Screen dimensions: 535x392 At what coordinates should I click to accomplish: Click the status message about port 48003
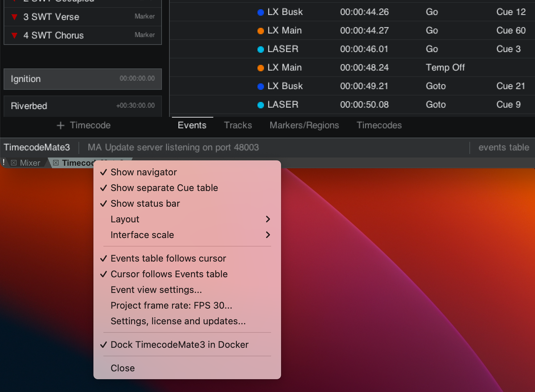coord(173,147)
